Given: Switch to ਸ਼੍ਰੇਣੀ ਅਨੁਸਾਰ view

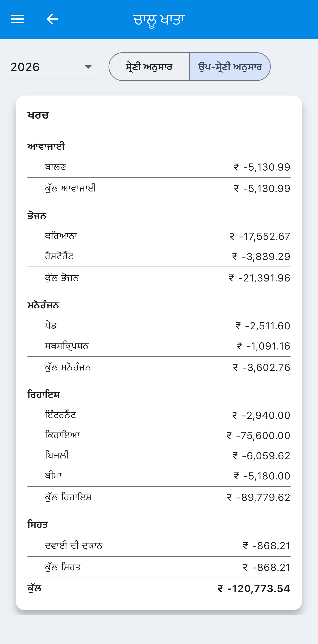Looking at the screenshot, I should (149, 67).
